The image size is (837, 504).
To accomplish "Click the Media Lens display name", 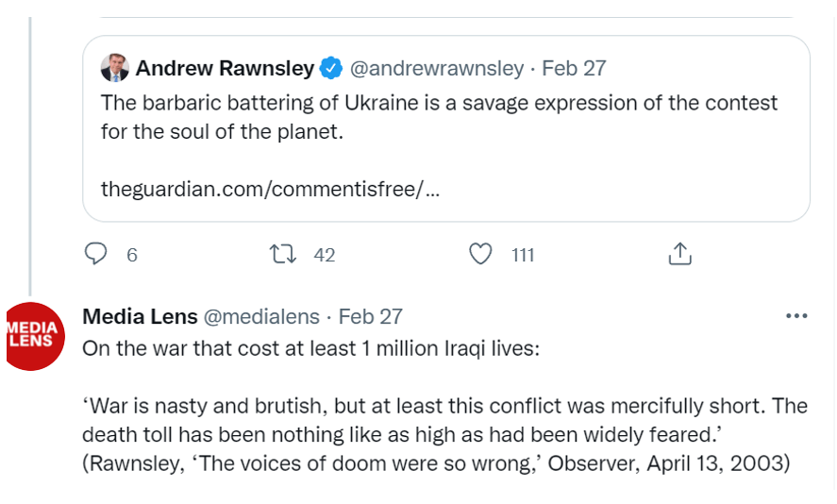I will [x=140, y=316].
